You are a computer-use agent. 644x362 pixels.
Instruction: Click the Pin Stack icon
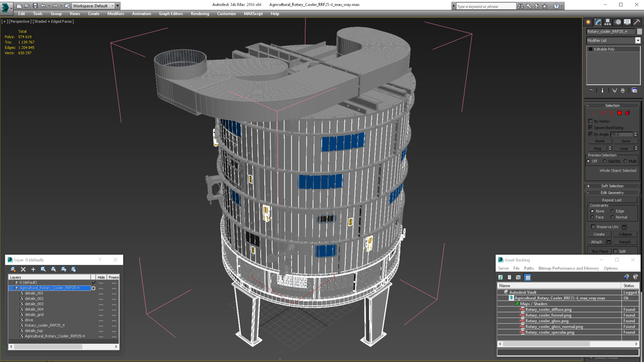coord(591,90)
